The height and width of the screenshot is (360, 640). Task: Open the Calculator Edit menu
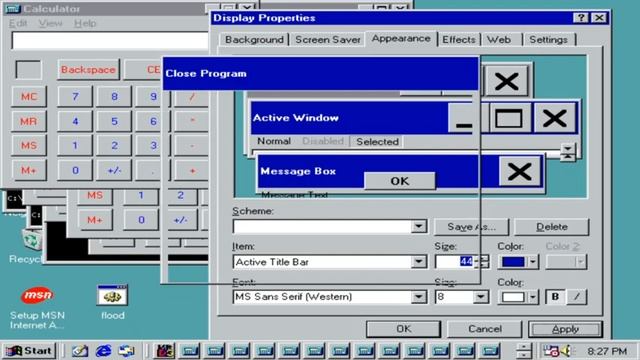pyautogui.click(x=18, y=23)
